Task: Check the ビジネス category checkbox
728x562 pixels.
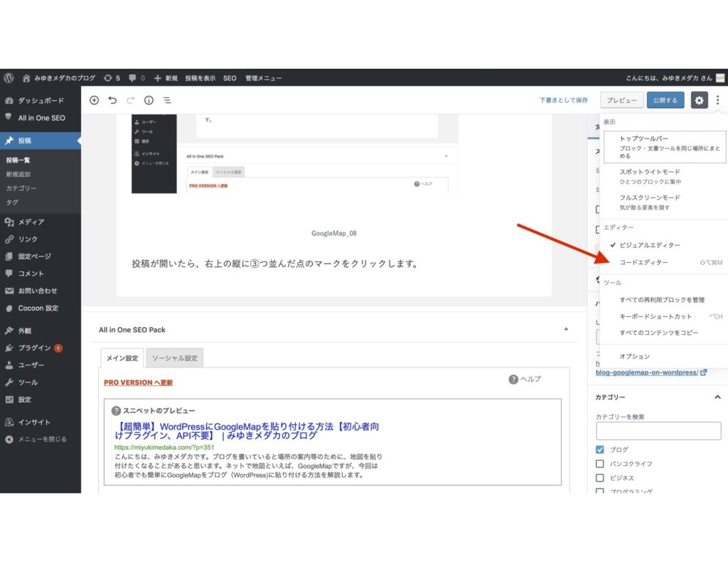Action: 600,477
